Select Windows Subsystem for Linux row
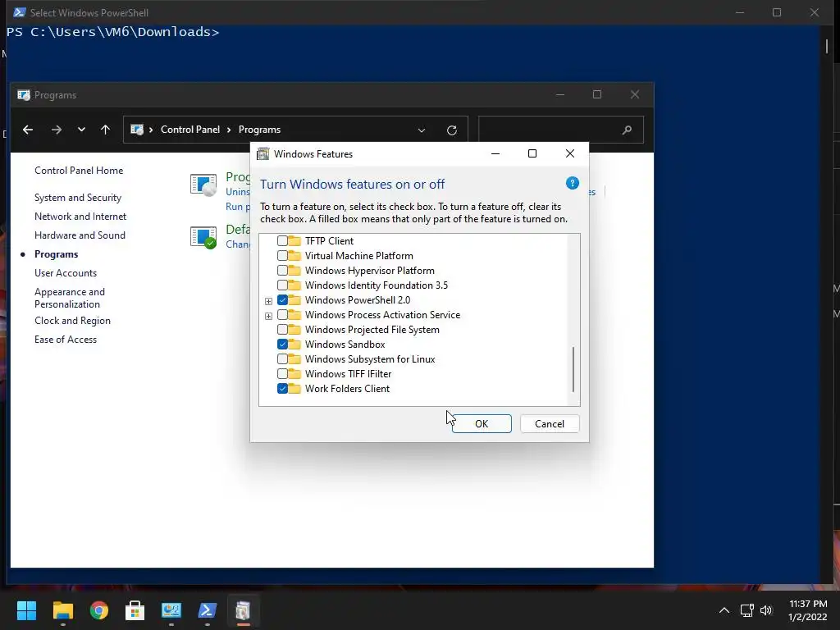The width and height of the screenshot is (840, 630). click(x=370, y=359)
